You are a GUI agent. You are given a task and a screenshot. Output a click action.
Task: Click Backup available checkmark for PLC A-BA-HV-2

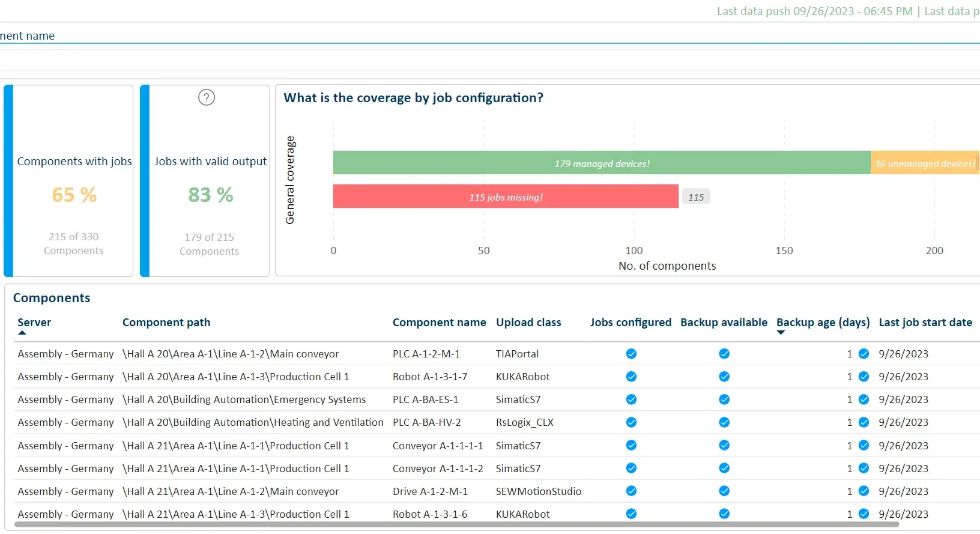724,422
